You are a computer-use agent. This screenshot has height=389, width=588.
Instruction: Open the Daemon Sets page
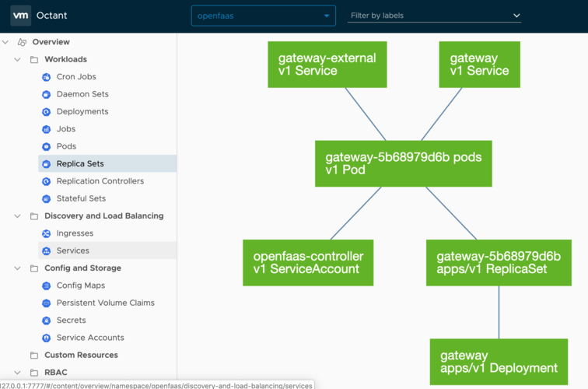point(82,94)
